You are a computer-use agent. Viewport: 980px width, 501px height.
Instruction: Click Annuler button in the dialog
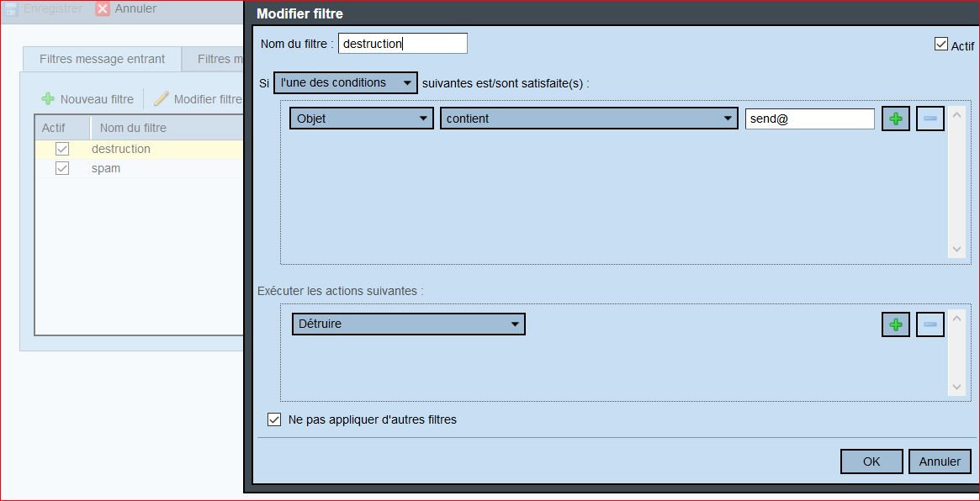pos(940,461)
